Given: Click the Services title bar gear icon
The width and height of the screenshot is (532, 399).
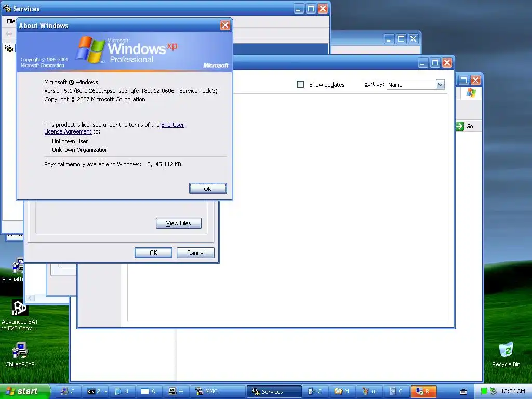Looking at the screenshot, I should [x=7, y=8].
